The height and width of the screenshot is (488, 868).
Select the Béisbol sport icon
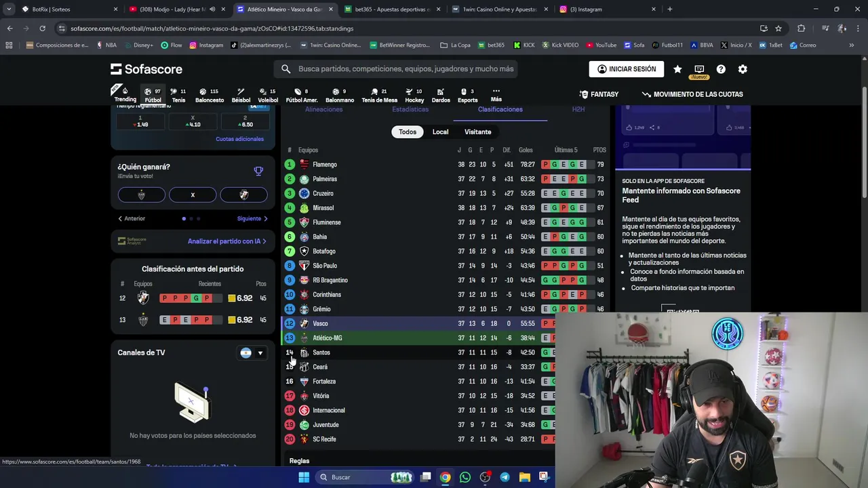(x=241, y=95)
